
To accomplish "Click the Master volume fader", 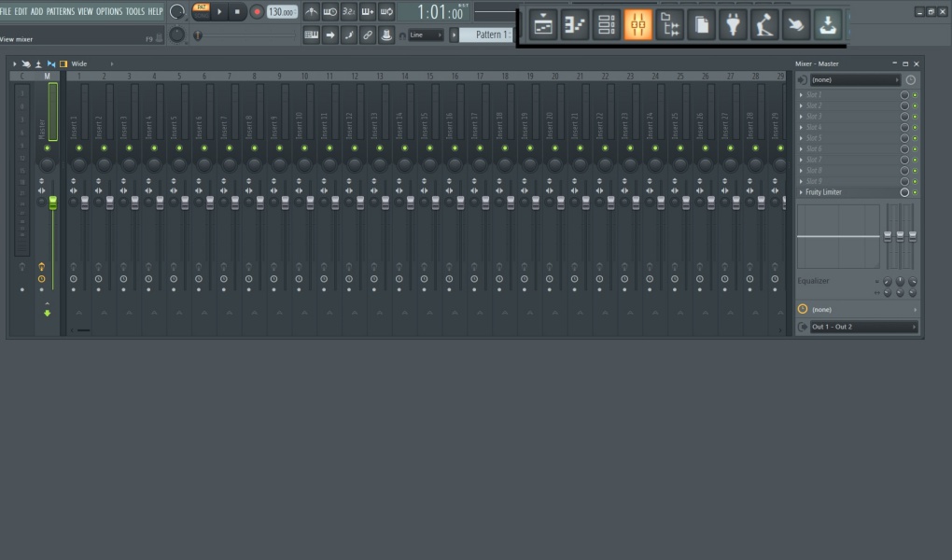I will [53, 201].
